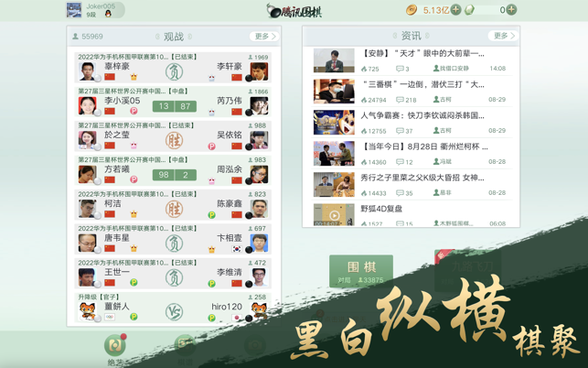Screen dimensions: 588x368
Task: Click the 负 result icon in 唐韦星 match
Action: click(x=174, y=244)
